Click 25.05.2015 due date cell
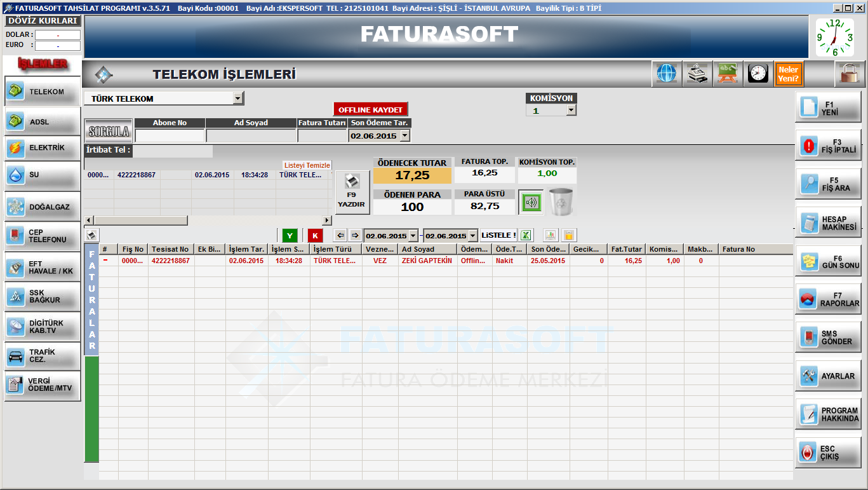Screen dimensions: 868x490 [549, 261]
